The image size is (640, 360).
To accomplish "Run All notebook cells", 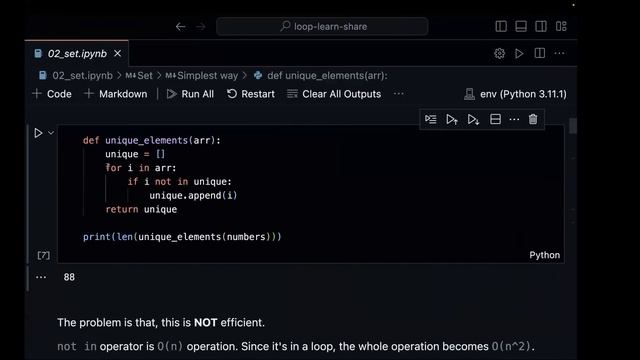I will pos(190,94).
